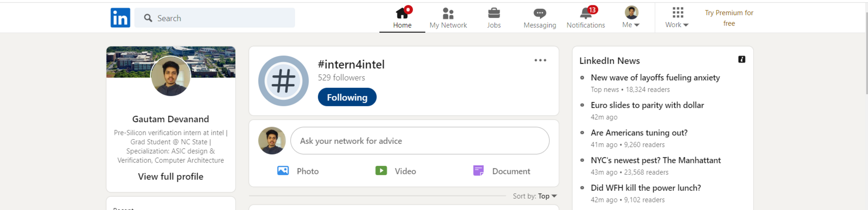
Task: Click the LinkedIn News info icon
Action: tap(741, 59)
